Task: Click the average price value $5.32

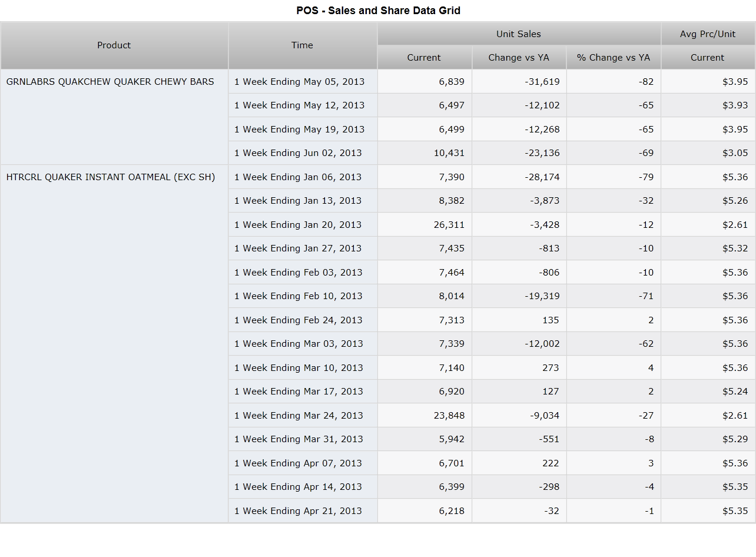Action: tap(735, 248)
